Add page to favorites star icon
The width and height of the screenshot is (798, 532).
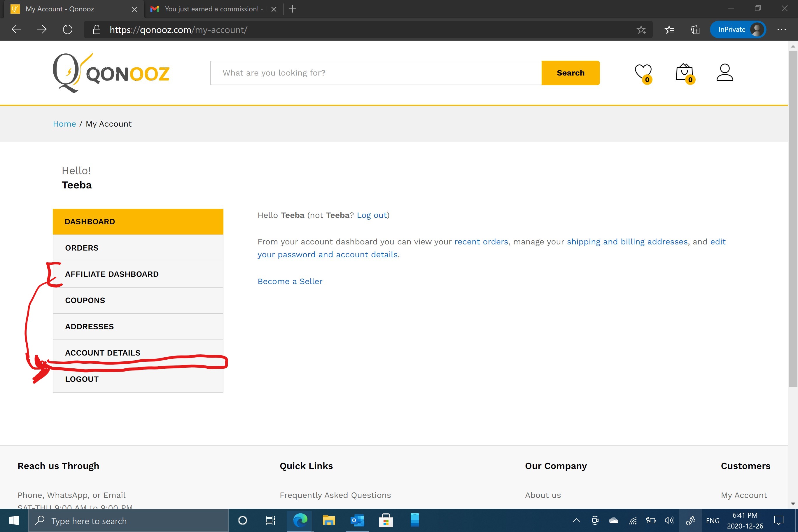pyautogui.click(x=641, y=30)
